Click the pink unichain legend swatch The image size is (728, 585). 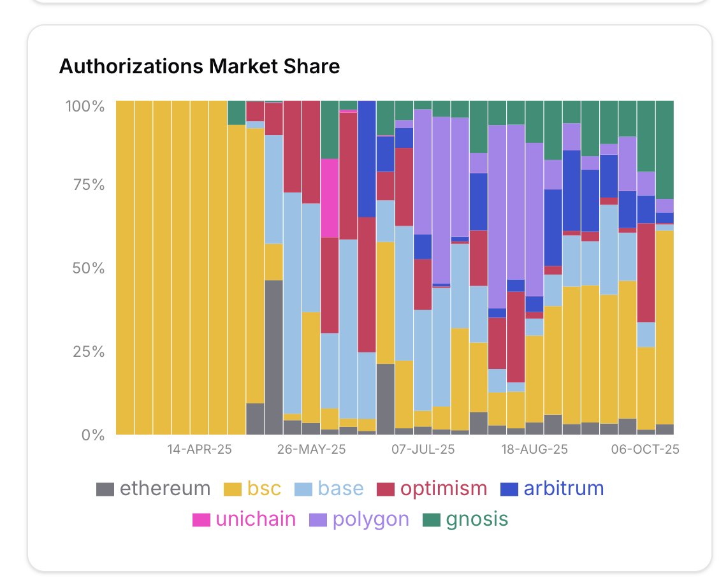201,520
